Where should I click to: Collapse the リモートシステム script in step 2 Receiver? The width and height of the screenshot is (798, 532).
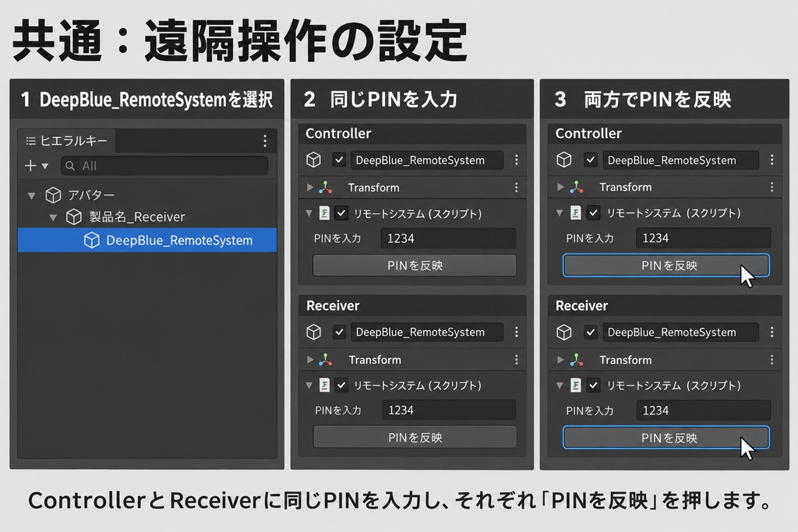[x=309, y=385]
